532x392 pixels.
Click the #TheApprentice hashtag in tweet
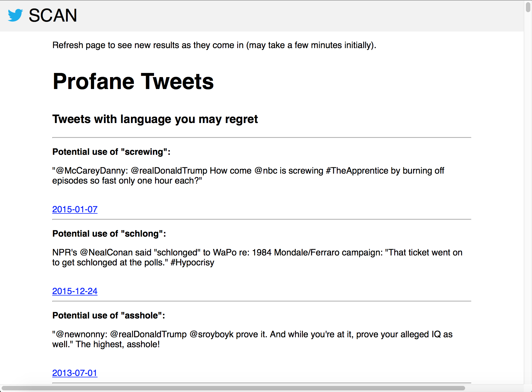pos(357,171)
